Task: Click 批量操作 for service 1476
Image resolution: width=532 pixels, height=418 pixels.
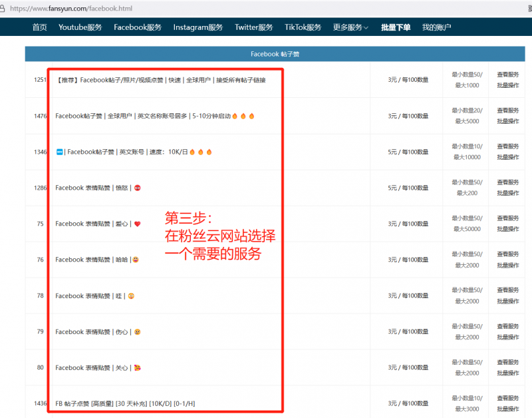Action: [x=508, y=121]
